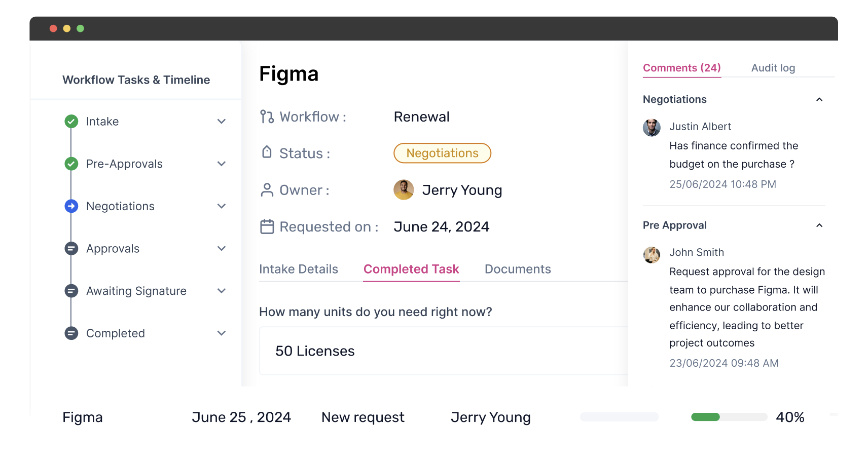Image resolution: width=868 pixels, height=464 pixels.
Task: Select the Completed Task tab
Action: click(411, 269)
